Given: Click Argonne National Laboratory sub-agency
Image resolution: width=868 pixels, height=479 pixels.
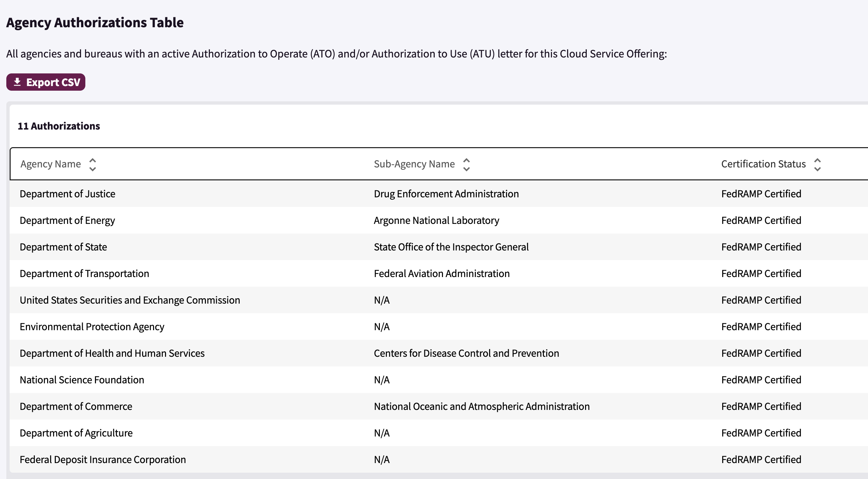Looking at the screenshot, I should tap(437, 221).
